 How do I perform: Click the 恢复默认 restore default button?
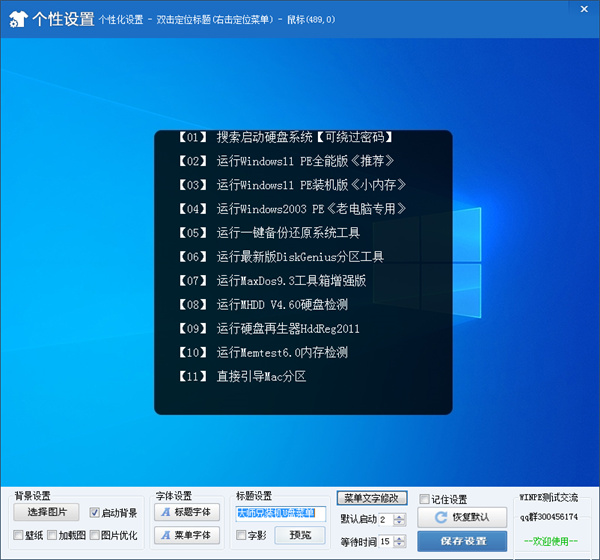pyautogui.click(x=462, y=518)
